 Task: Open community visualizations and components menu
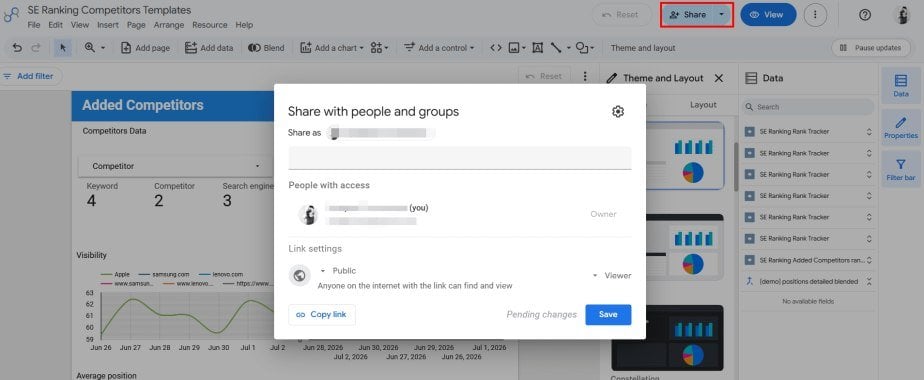[380, 48]
